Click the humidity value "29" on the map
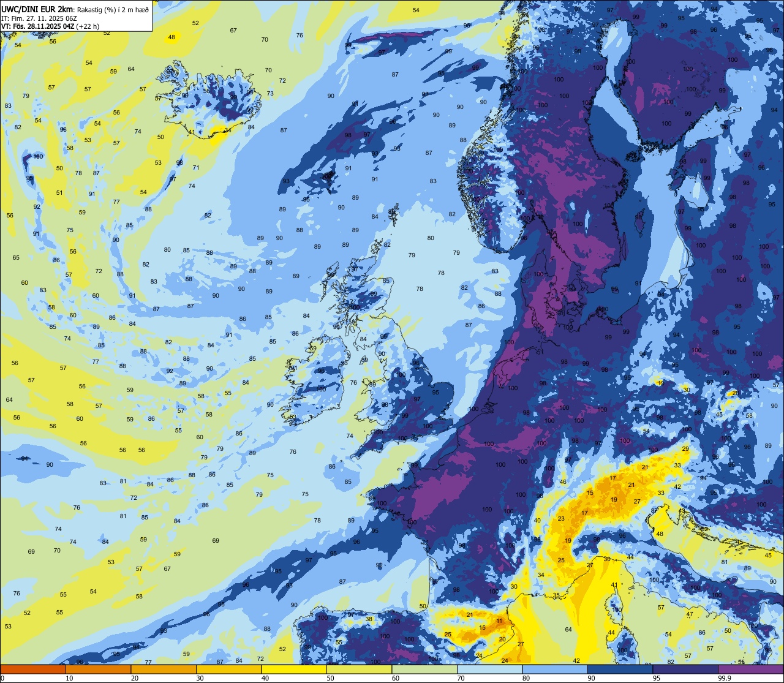 click(x=685, y=449)
